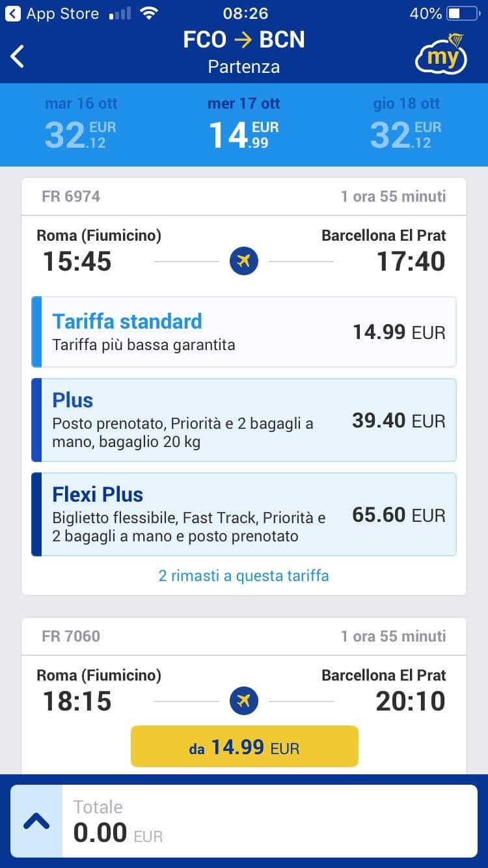488x868 pixels.
Task: Tap the back arrow in header
Action: tap(18, 57)
